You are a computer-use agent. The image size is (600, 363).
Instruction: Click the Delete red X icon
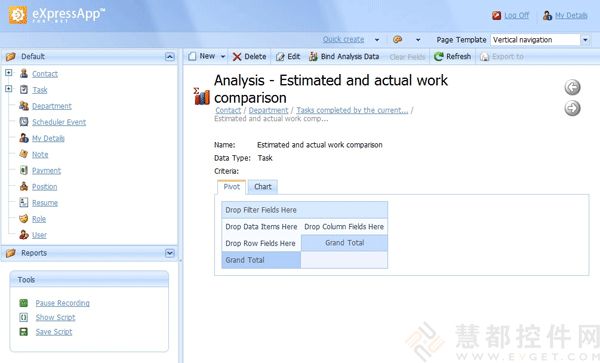[x=237, y=57]
